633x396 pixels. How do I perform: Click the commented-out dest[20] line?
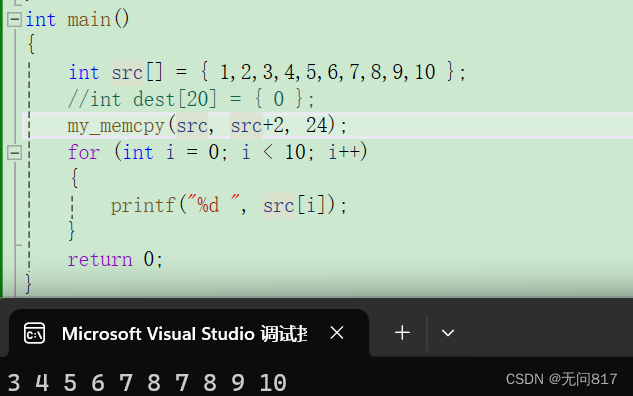click(x=191, y=99)
